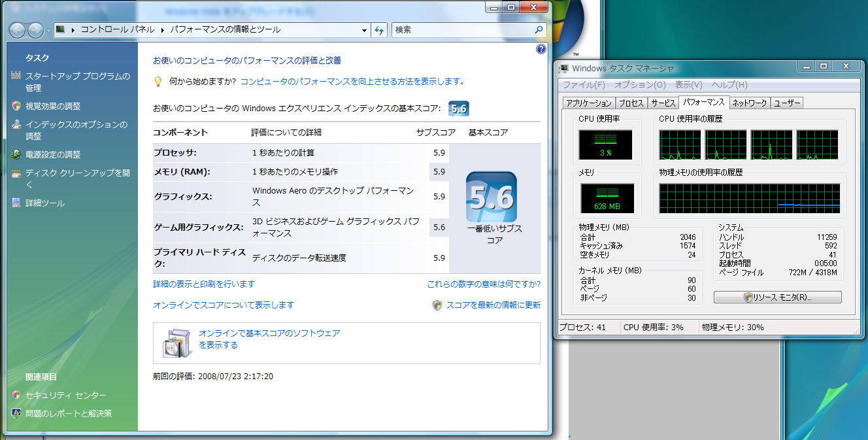Click the セキュリティ センター shield icon

coord(16,396)
